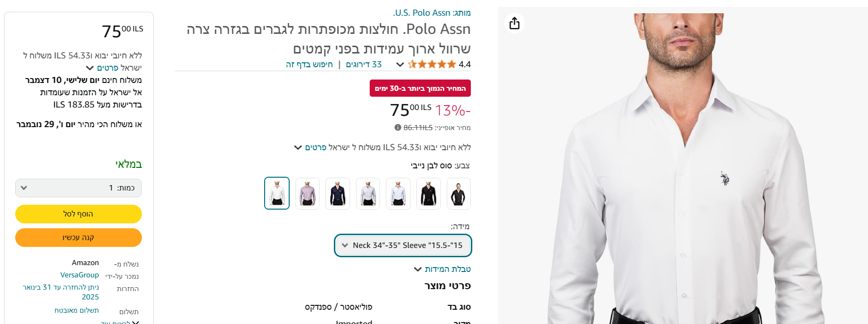Pick the navy blue shirt swatch
This screenshot has width=868, height=324.
tap(338, 193)
